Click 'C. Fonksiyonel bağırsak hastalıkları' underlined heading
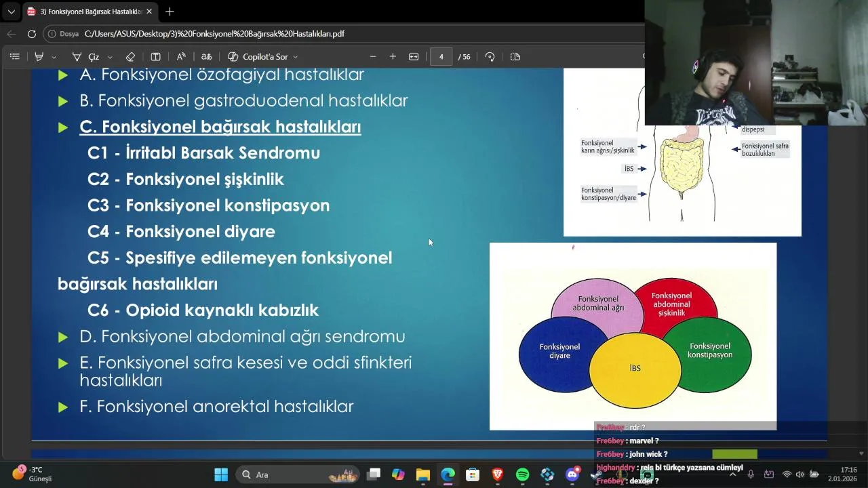The image size is (868, 488). (220, 127)
